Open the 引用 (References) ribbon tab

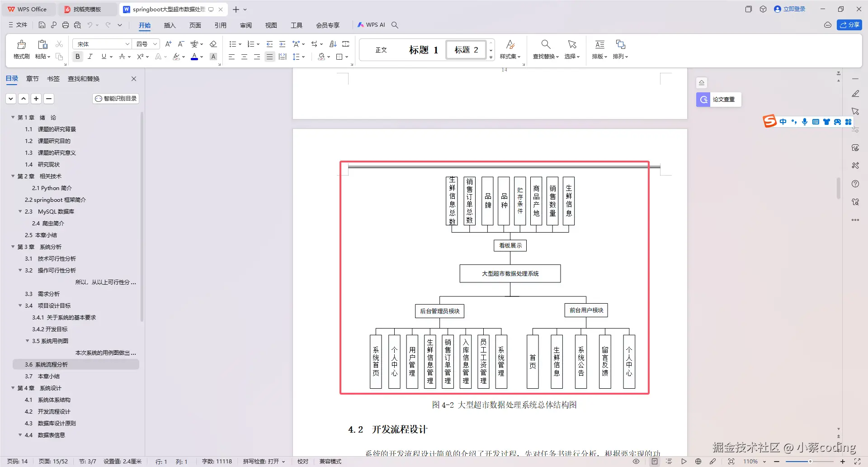click(220, 25)
